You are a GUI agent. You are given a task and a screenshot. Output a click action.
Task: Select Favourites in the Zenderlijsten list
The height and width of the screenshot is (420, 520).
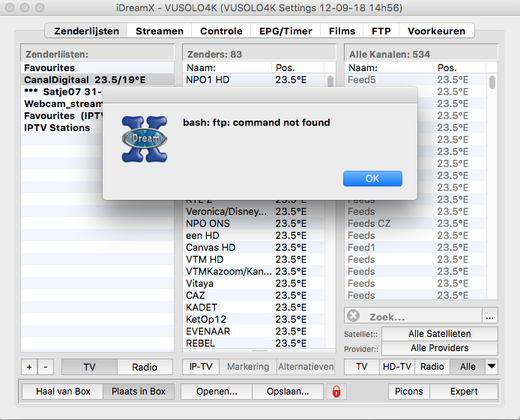tap(49, 68)
